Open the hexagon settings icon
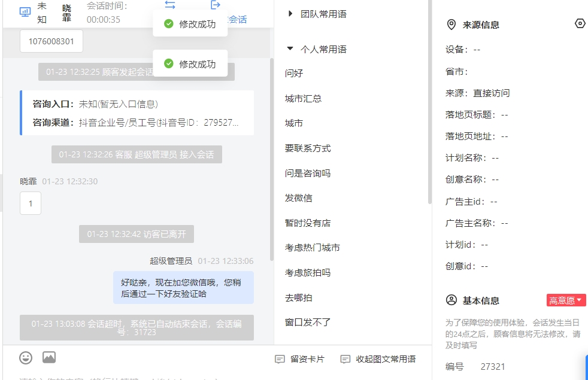588x380 pixels. [x=580, y=23]
